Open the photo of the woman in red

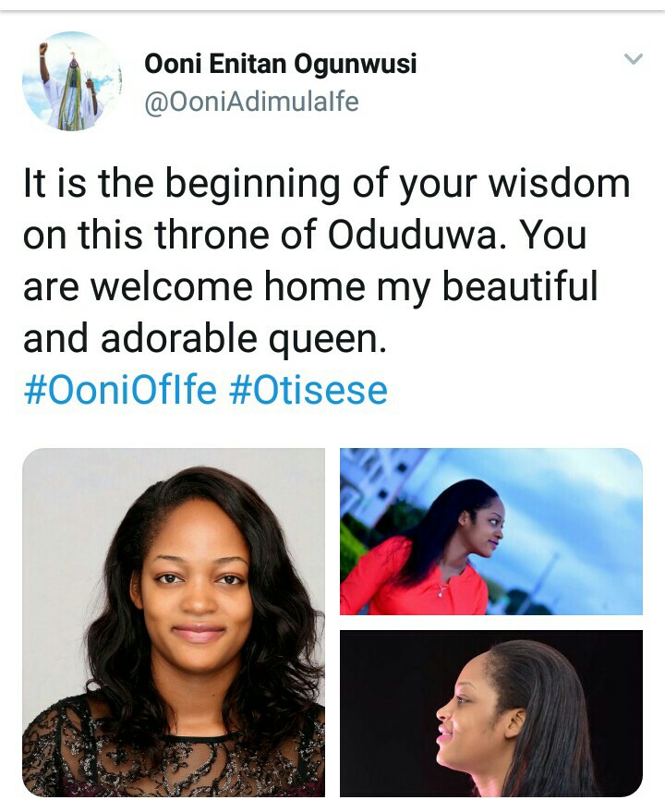point(490,531)
